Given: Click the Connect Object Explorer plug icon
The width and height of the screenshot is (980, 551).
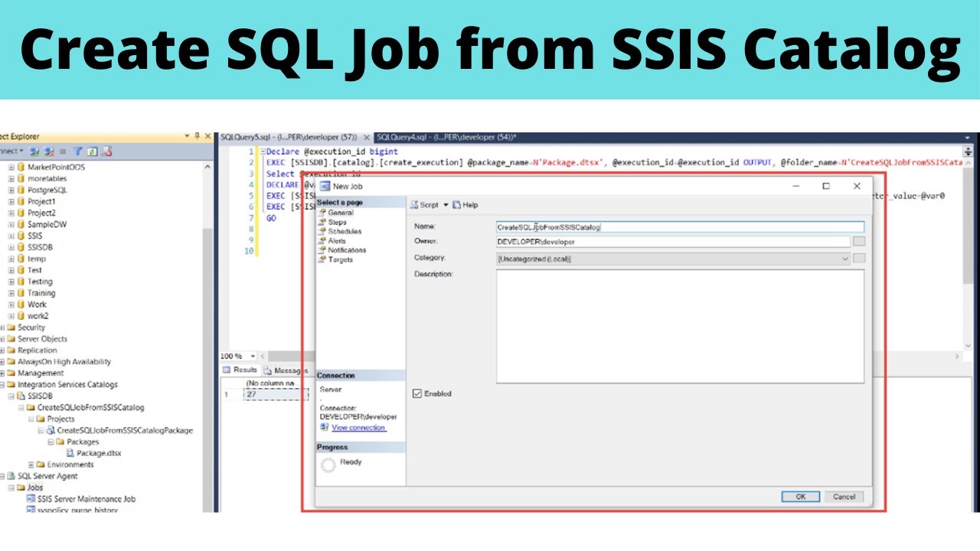Looking at the screenshot, I should click(x=35, y=152).
